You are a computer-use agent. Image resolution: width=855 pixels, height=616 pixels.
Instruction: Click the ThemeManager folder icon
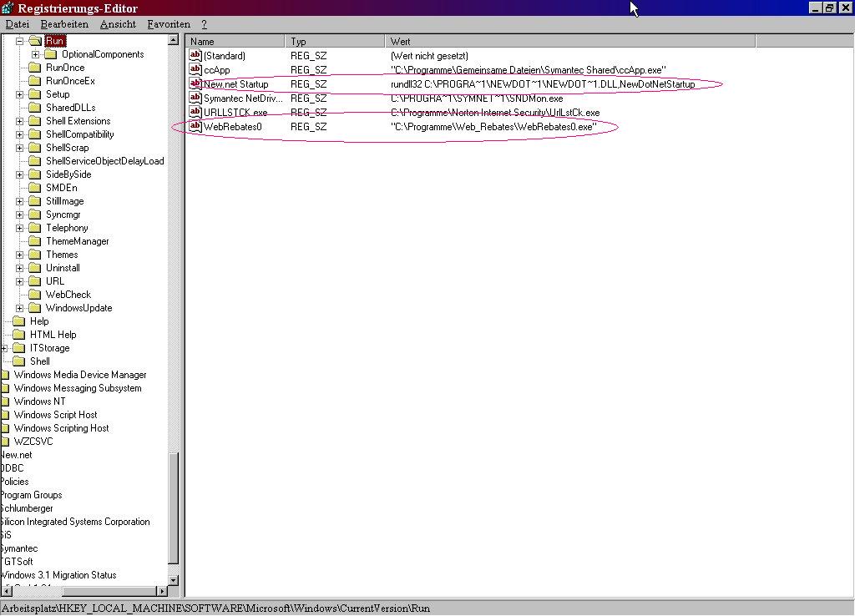point(35,241)
